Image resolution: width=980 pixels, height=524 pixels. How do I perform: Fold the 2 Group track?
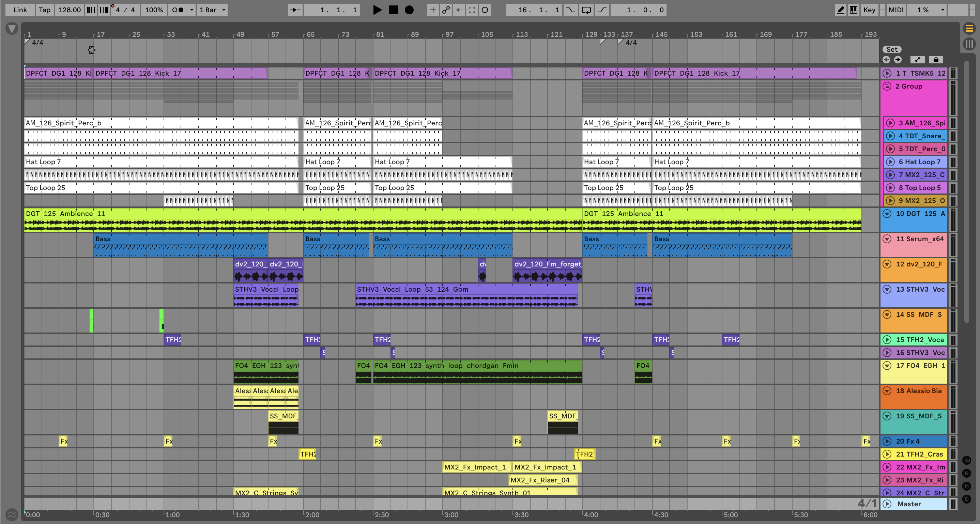click(x=887, y=86)
